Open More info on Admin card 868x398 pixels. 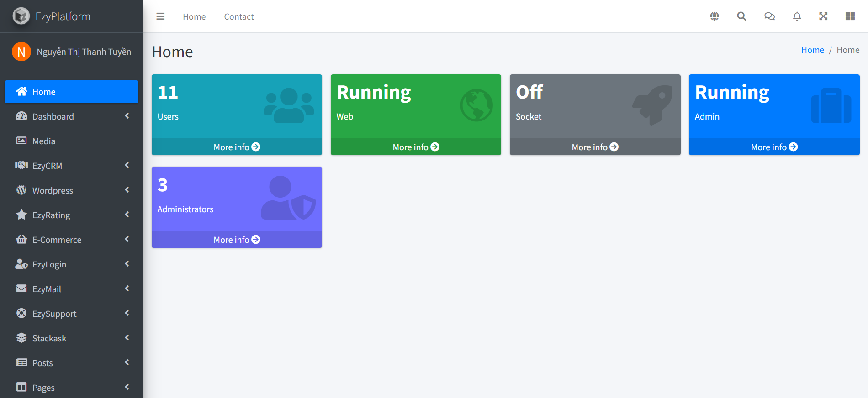[774, 147]
